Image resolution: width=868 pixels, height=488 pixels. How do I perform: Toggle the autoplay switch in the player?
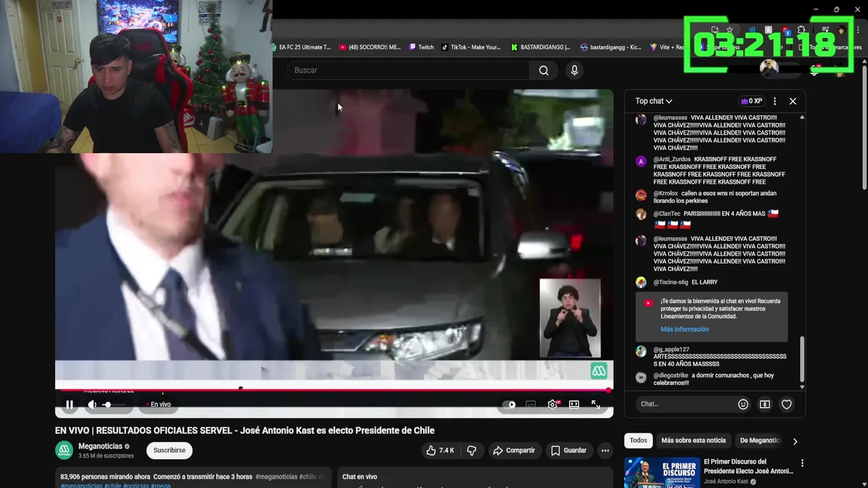click(x=509, y=405)
